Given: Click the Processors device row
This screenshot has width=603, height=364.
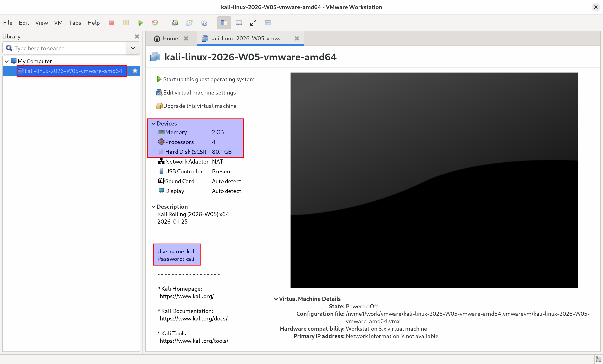Looking at the screenshot, I should [x=187, y=142].
